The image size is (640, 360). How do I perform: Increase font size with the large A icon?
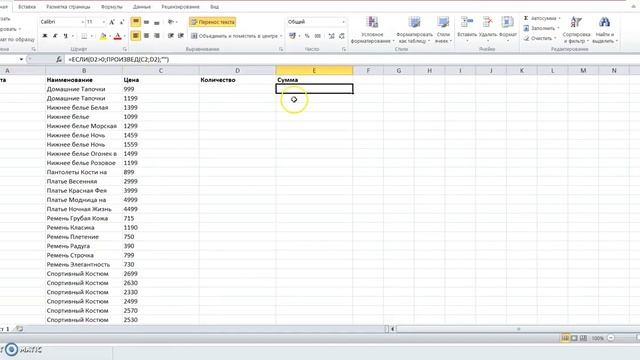112,22
